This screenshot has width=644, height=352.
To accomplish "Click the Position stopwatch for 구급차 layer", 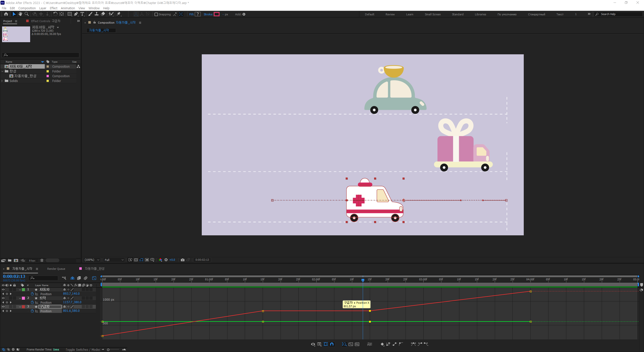I will (x=32, y=311).
